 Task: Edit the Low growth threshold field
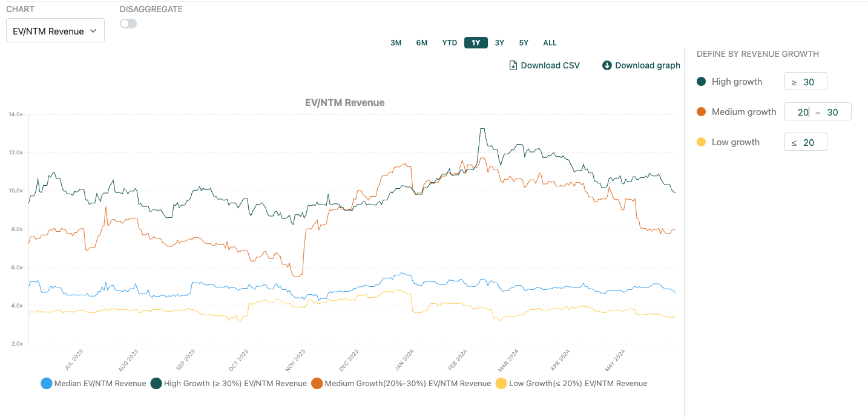tap(806, 142)
